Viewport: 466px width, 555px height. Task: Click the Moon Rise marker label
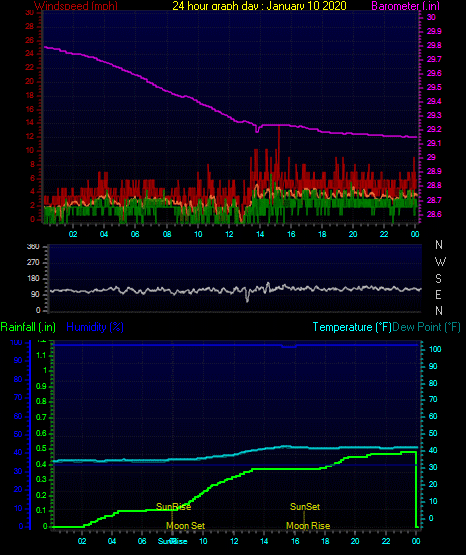308,526
